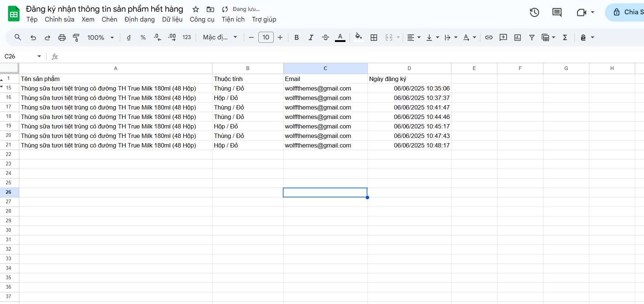Viewport: 644px width, 304px height.
Task: Open the Định dạng menu
Action: click(x=140, y=19)
